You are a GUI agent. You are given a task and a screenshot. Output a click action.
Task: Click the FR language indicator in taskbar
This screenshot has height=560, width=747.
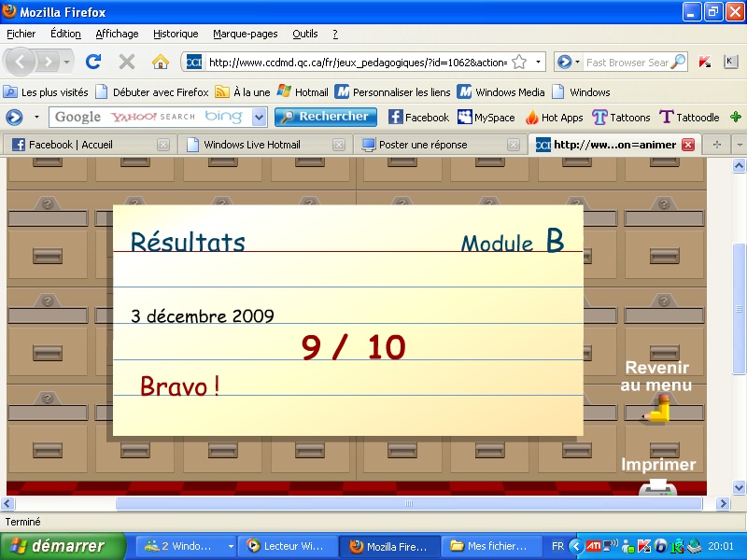pos(557,546)
